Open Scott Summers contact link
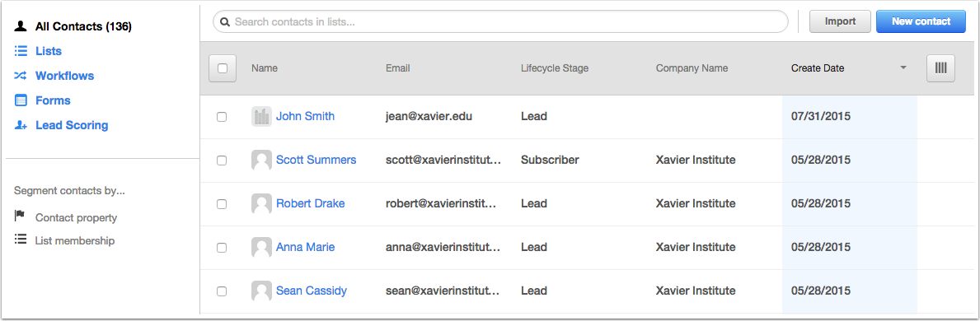Screen dimensions: 980x321 pyautogui.click(x=317, y=160)
